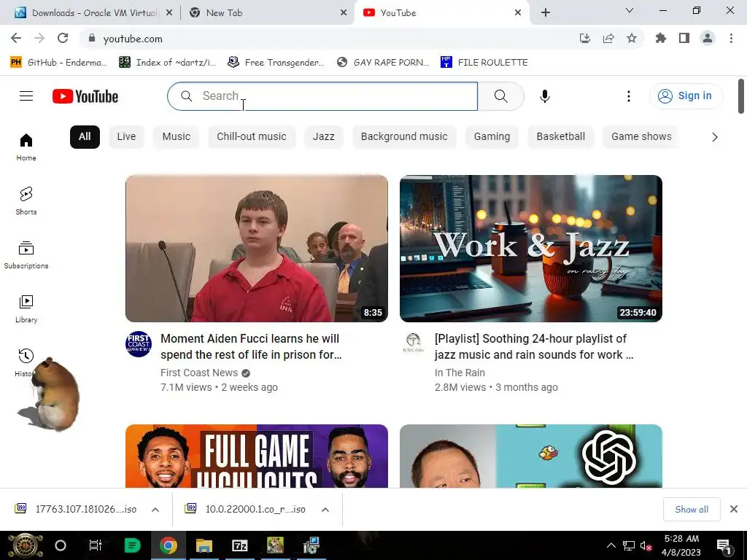Open File Explorer from taskbar
The image size is (747, 560).
click(204, 545)
